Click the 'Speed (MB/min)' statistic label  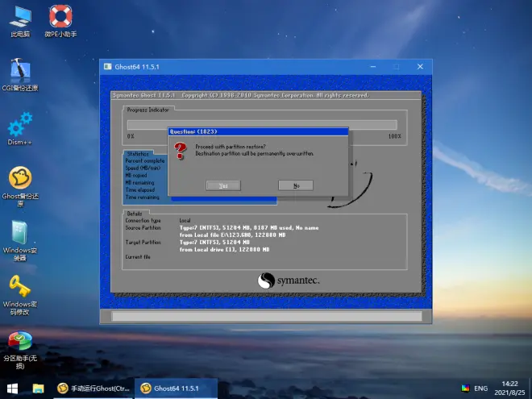(143, 168)
